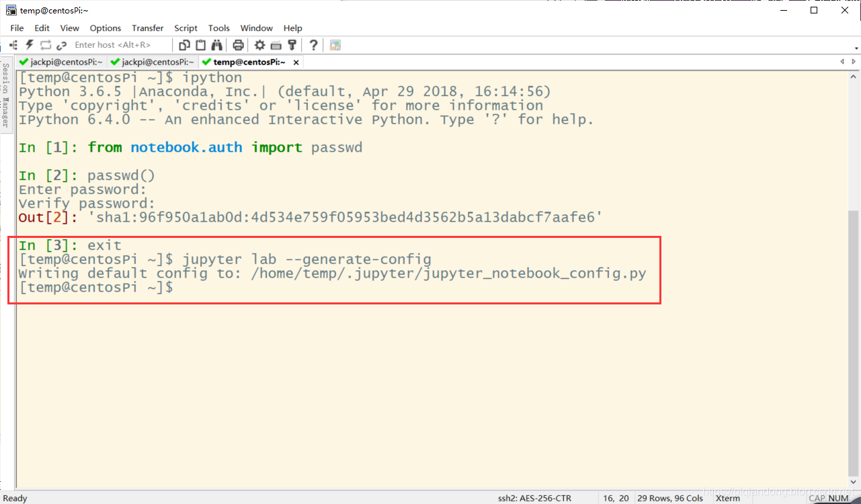The width and height of the screenshot is (861, 504).
Task: Click '29 Rows, 96 Cols' in status bar
Action: point(670,498)
